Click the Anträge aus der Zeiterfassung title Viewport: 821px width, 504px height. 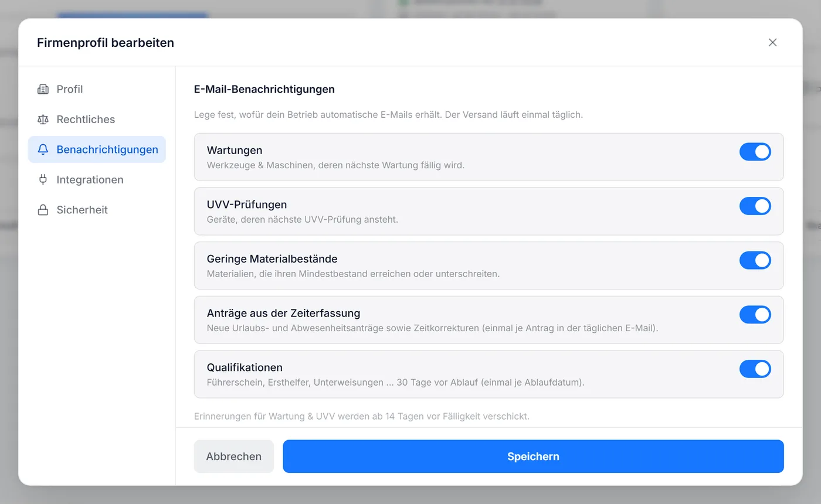click(283, 314)
